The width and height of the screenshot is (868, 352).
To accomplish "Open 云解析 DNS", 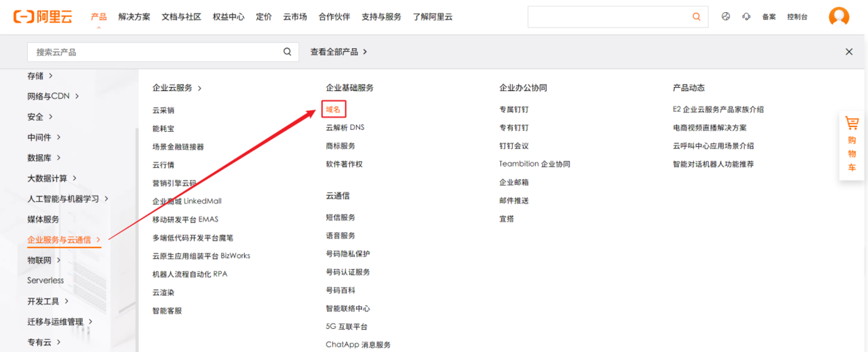I will pyautogui.click(x=345, y=128).
